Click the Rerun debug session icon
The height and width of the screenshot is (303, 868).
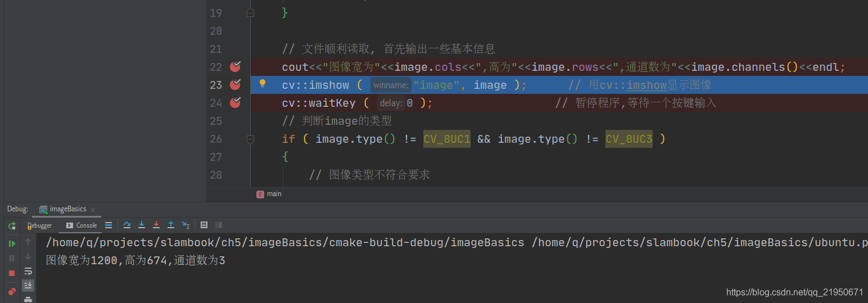click(12, 226)
